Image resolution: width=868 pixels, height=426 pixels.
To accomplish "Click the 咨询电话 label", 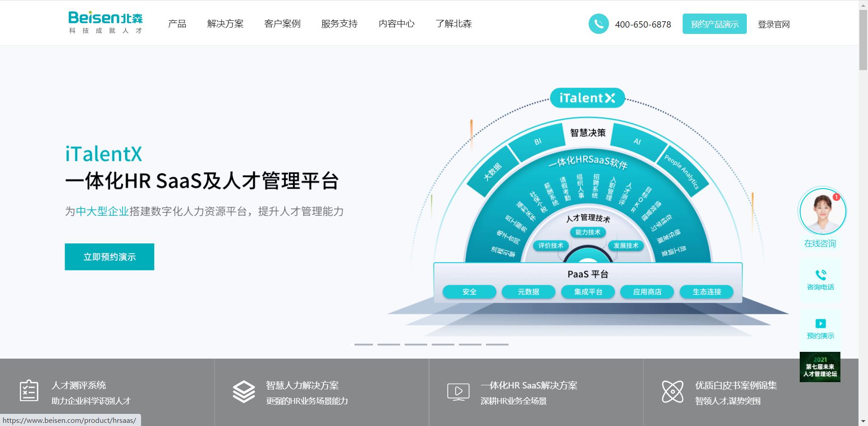I will point(821,287).
